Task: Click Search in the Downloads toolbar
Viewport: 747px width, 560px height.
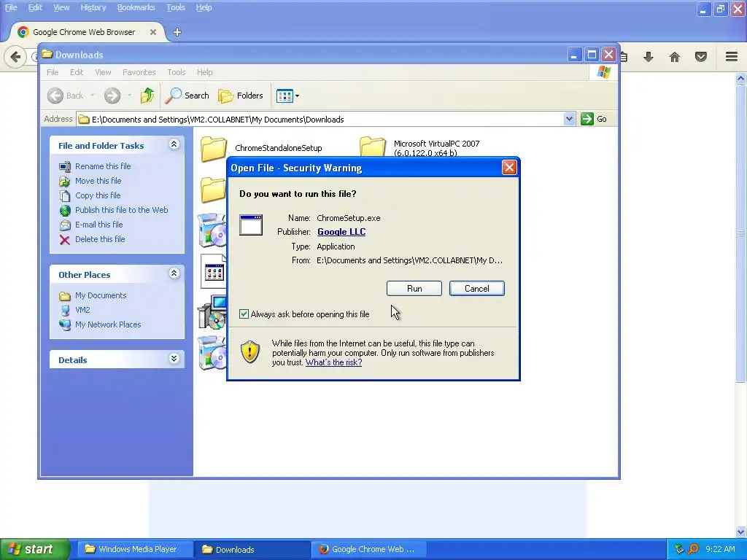Action: [x=187, y=96]
